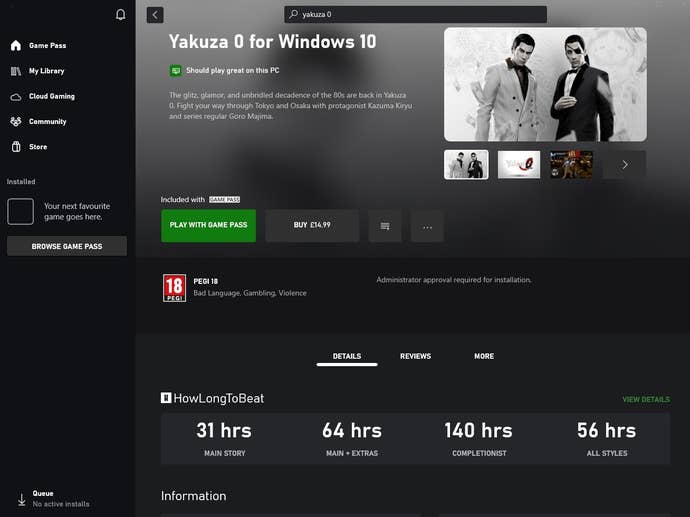Open the more options ellipsis menu
The width and height of the screenshot is (690, 517).
point(427,226)
